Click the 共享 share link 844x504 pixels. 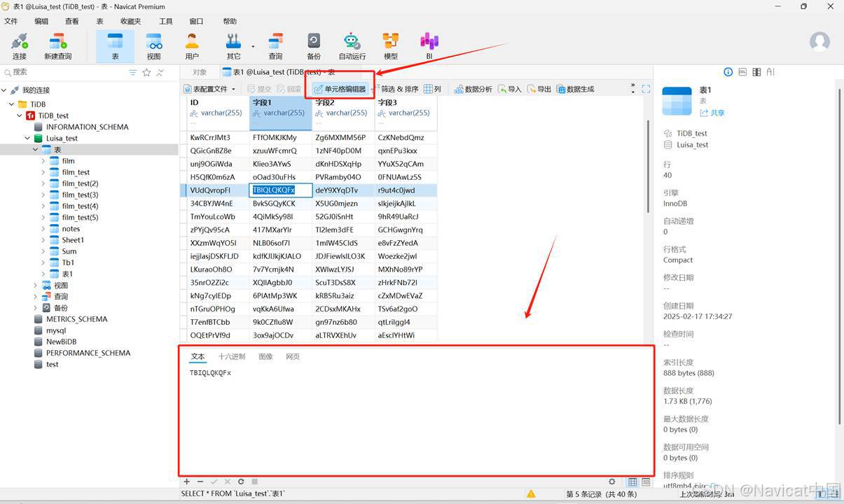tap(712, 113)
